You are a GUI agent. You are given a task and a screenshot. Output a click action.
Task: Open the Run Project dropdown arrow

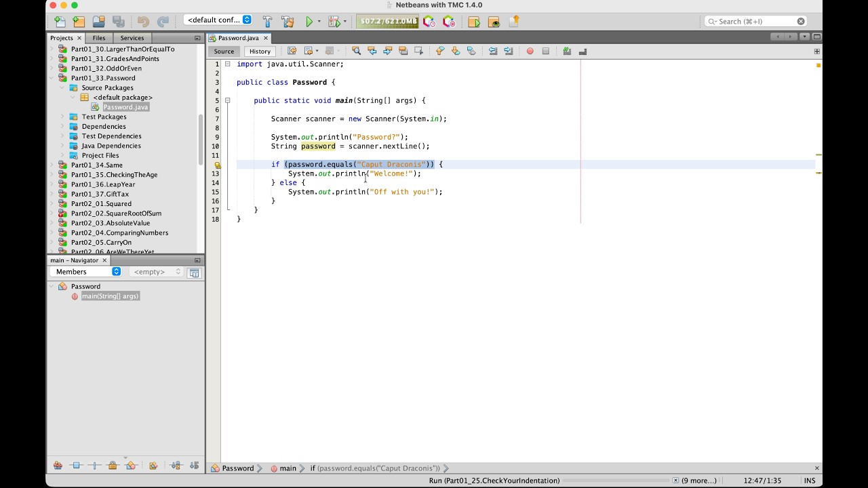[x=319, y=22]
